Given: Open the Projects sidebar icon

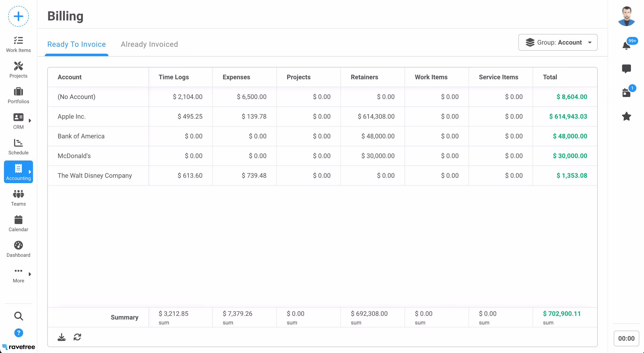Looking at the screenshot, I should pos(18,70).
